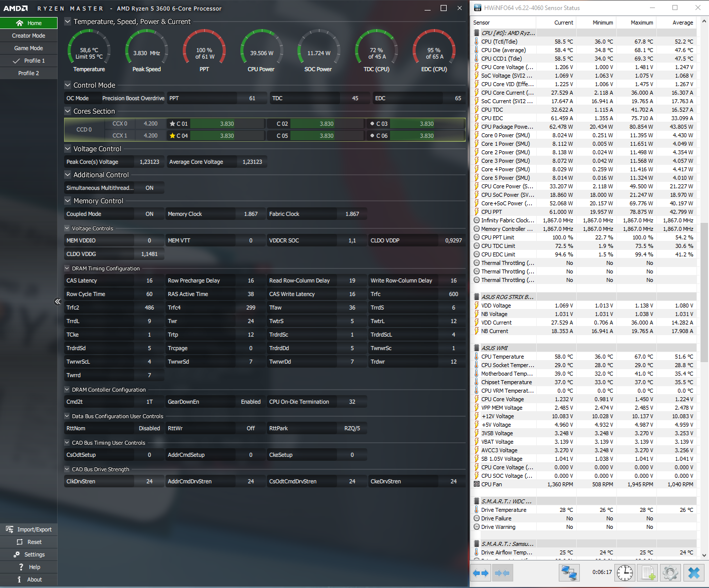The height and width of the screenshot is (588, 709).
Task: Click the Import/Export button label
Action: (x=35, y=529)
